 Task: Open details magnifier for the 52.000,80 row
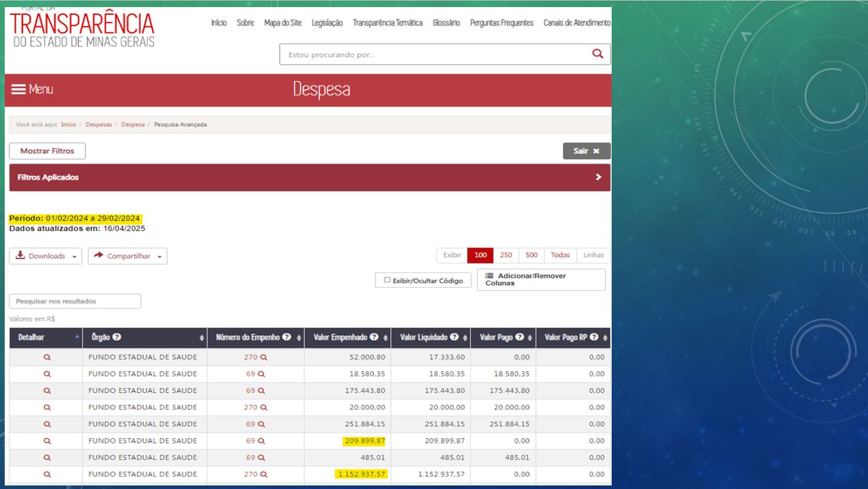pos(47,357)
